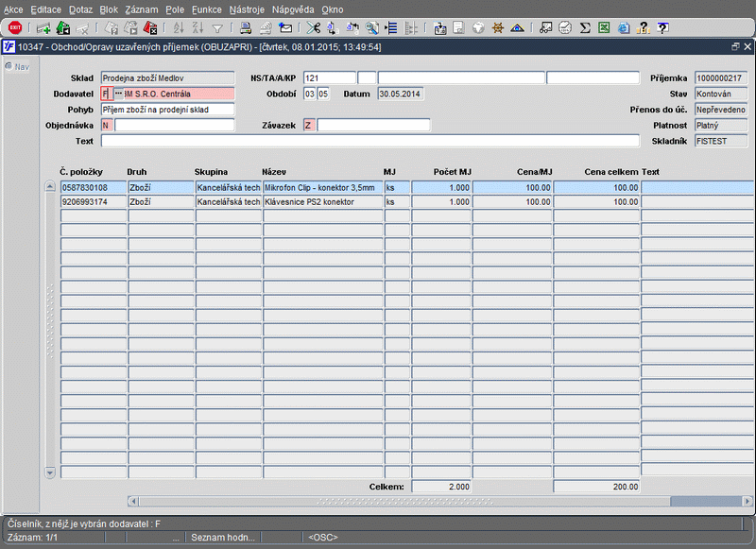Screen dimensions: 756x549
Task: Click the red EXIT icon
Action: click(x=15, y=28)
